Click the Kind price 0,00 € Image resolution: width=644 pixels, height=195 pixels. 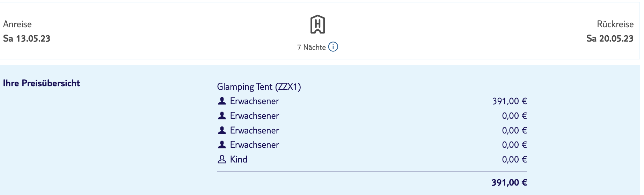[x=514, y=159]
